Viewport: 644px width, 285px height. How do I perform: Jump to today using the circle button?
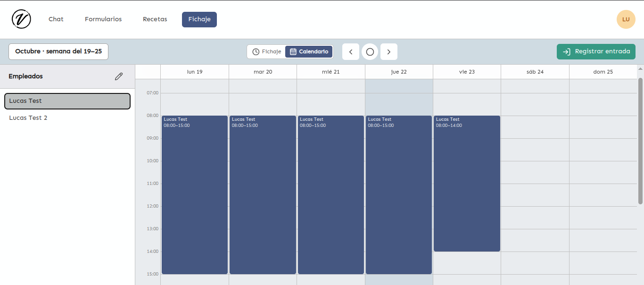coord(370,52)
